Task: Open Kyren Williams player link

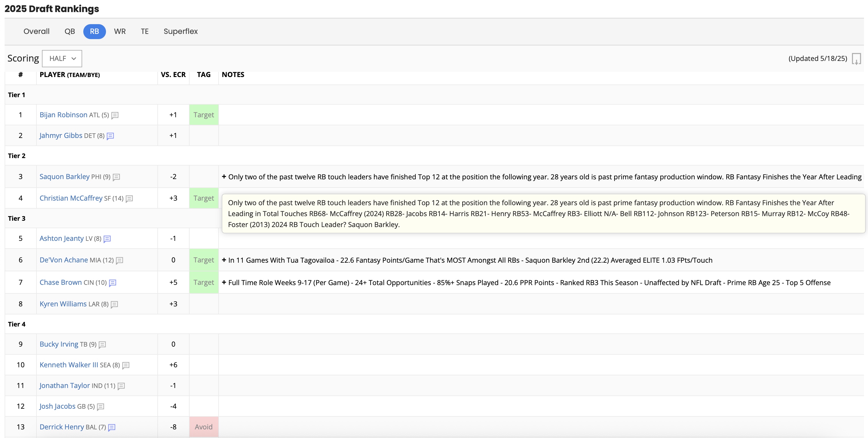Action: pyautogui.click(x=63, y=304)
